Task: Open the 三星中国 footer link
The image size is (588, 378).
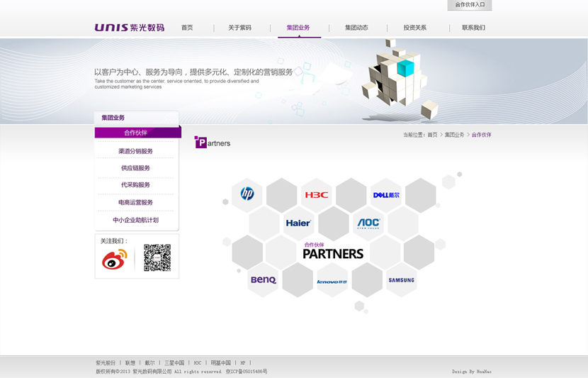Action: click(174, 362)
